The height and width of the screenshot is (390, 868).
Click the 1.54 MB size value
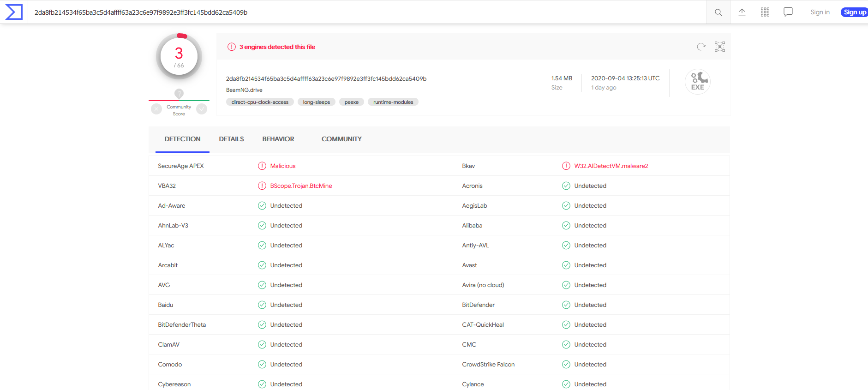tap(562, 78)
